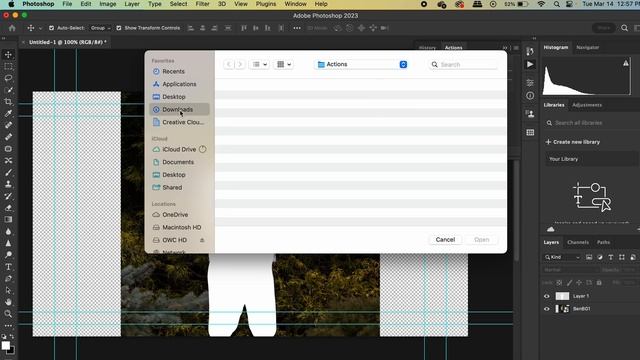Viewport: 640px width, 360px height.
Task: Go forward in the file dialog
Action: tap(240, 64)
